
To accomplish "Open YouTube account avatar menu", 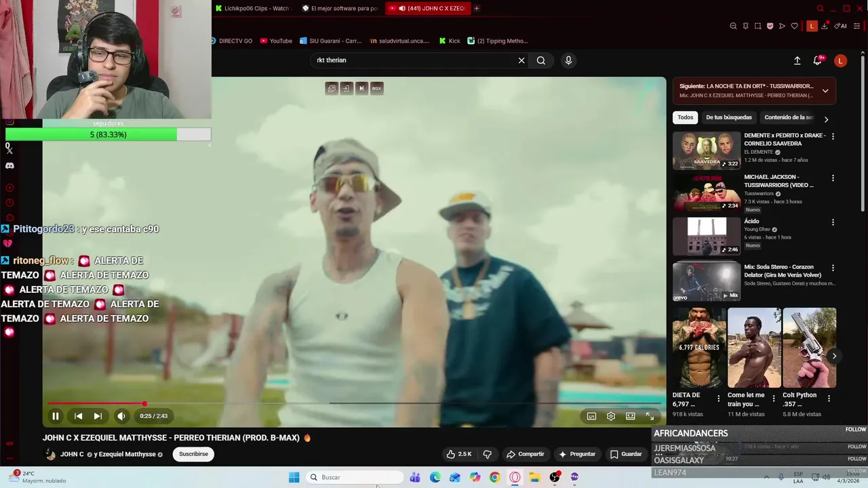I will [x=840, y=60].
